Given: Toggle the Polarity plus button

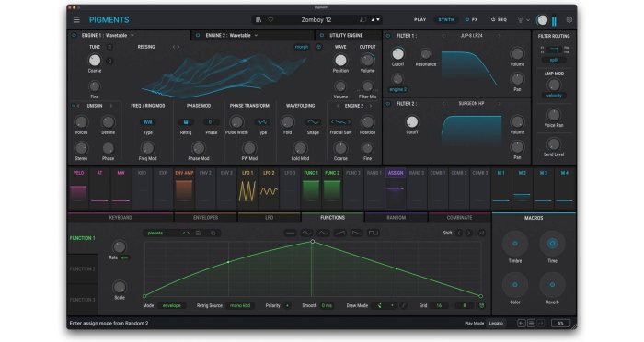Looking at the screenshot, I should [287, 305].
